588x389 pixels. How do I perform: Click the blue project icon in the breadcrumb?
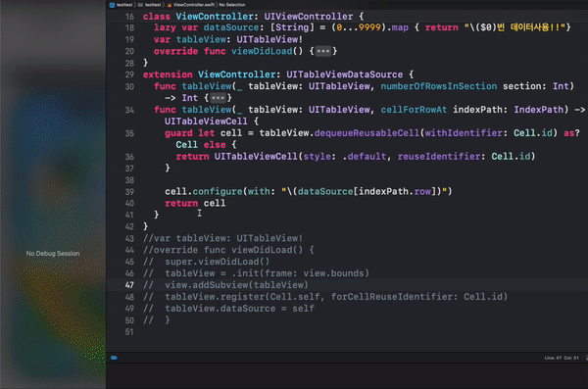(x=112, y=5)
